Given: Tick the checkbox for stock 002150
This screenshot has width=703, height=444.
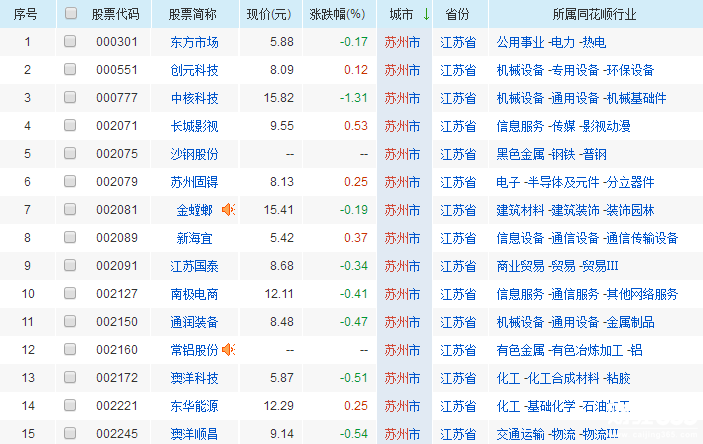Looking at the screenshot, I should [x=70, y=321].
